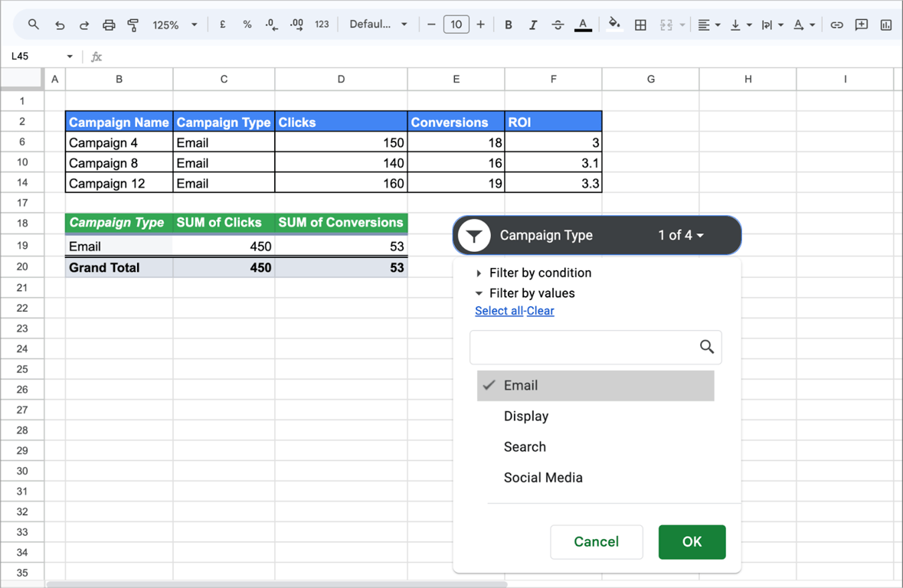Click the filter values search box
The height and width of the screenshot is (588, 903).
pos(595,348)
